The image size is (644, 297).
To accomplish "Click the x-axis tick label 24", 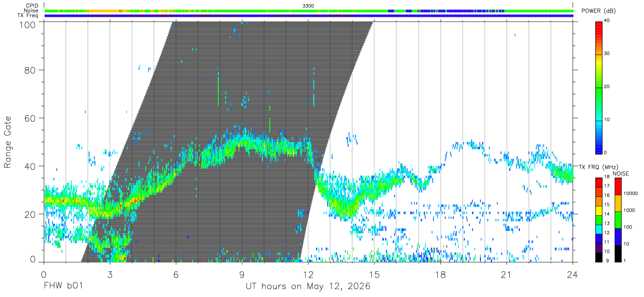I will click(573, 274).
